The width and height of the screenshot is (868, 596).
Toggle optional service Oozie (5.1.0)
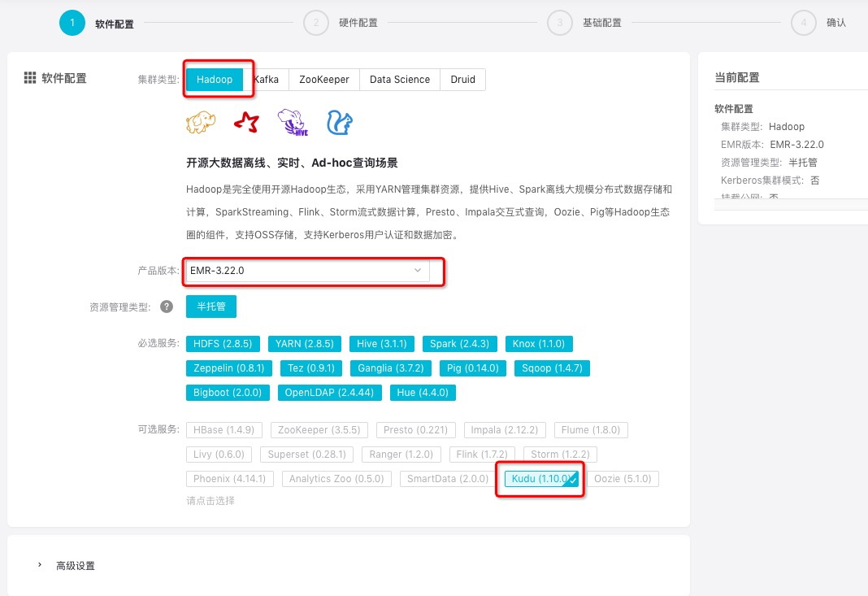[x=623, y=479]
